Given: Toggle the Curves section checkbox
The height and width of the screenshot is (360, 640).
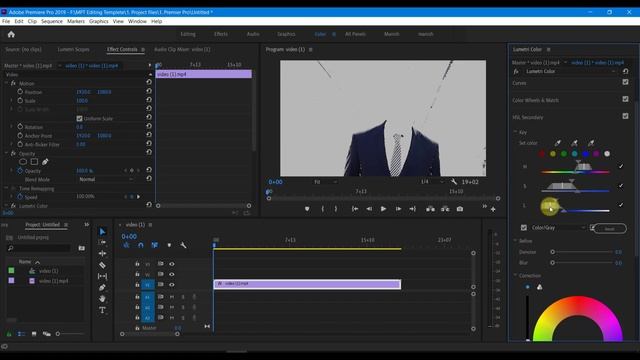Looking at the screenshot, I should (x=625, y=82).
